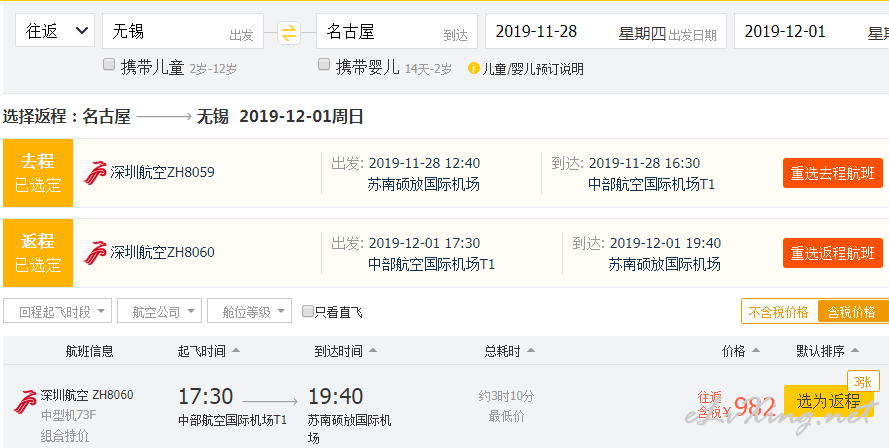Enable the 携带婴儿 checkbox
This screenshot has height=448, width=889.
pos(324,65)
